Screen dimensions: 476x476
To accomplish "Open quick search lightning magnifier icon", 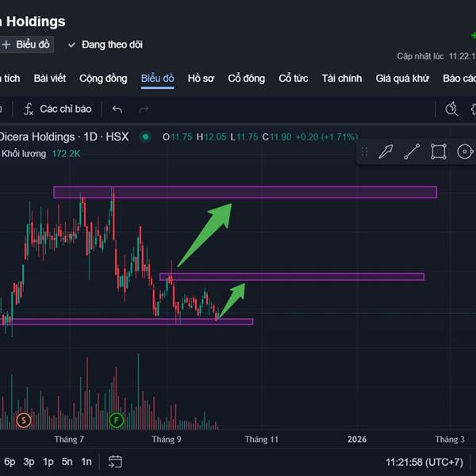I will click(451, 109).
